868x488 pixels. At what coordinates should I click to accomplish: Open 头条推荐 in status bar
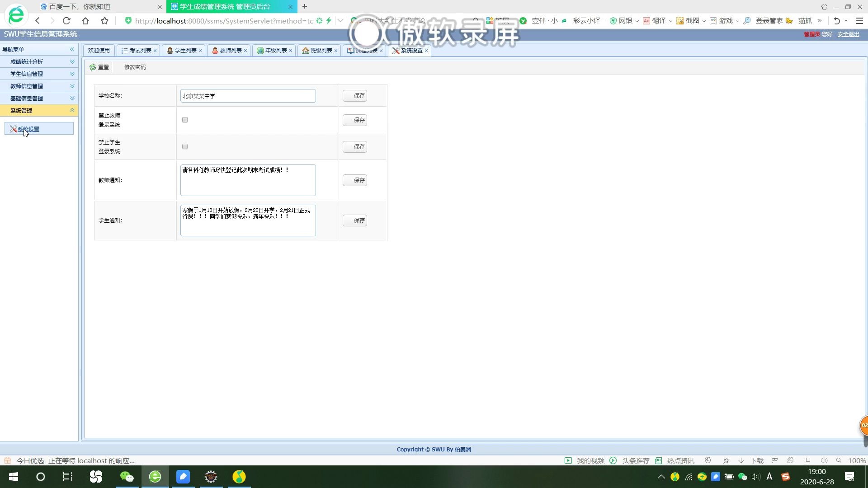[x=630, y=460]
